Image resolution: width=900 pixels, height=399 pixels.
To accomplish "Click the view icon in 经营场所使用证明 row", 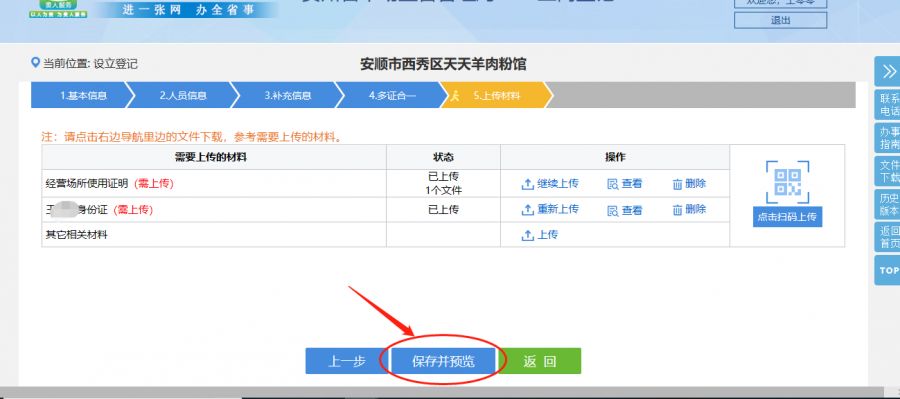I will [613, 184].
